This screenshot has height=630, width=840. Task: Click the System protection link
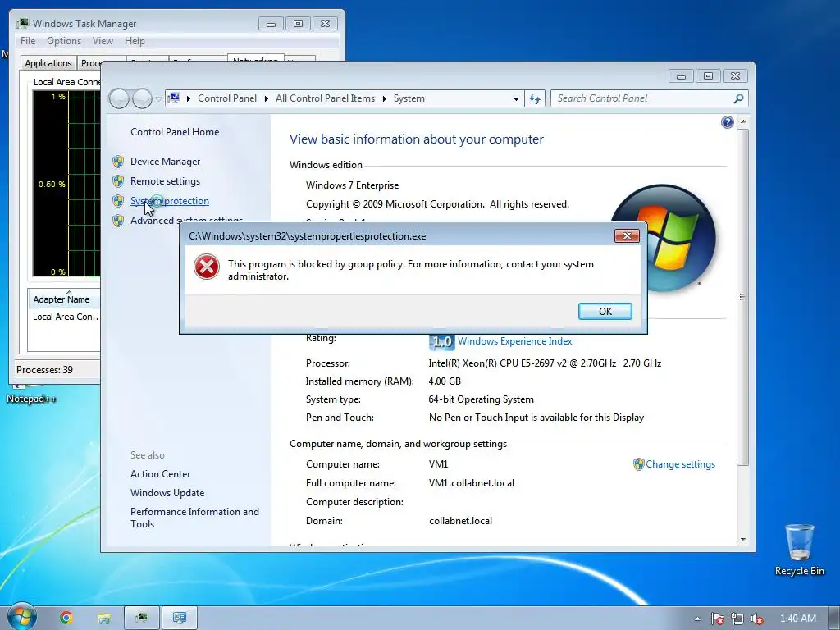[169, 201]
